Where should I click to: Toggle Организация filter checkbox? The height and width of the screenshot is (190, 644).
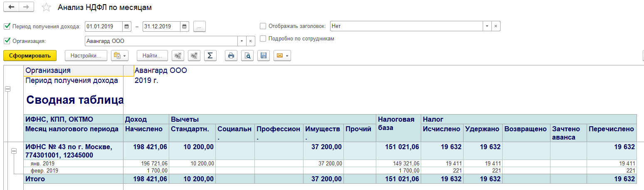point(7,41)
